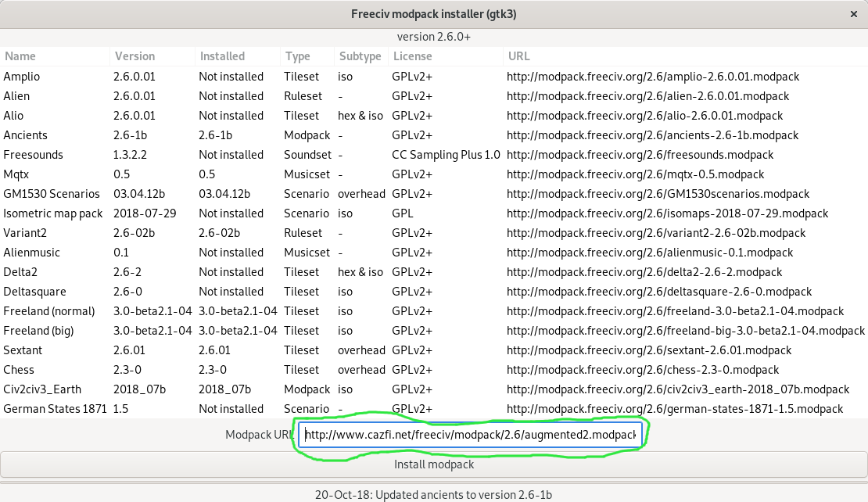868x502 pixels.
Task: Select the German States 1871 scenario
Action: pos(55,409)
